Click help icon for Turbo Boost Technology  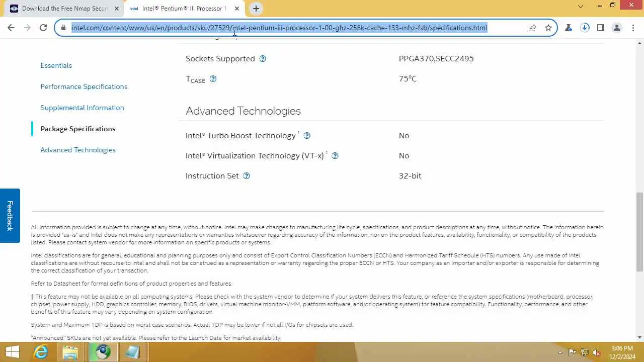(x=307, y=136)
